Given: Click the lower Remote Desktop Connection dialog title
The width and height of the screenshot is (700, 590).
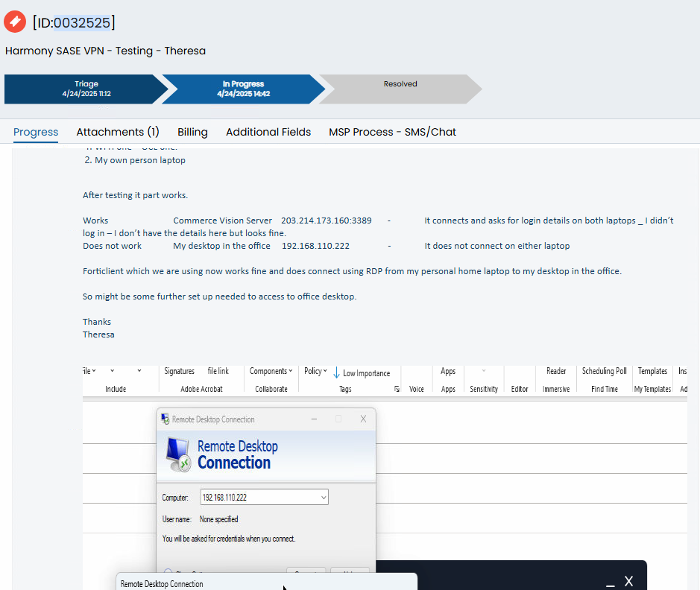Looking at the screenshot, I should coord(162,584).
